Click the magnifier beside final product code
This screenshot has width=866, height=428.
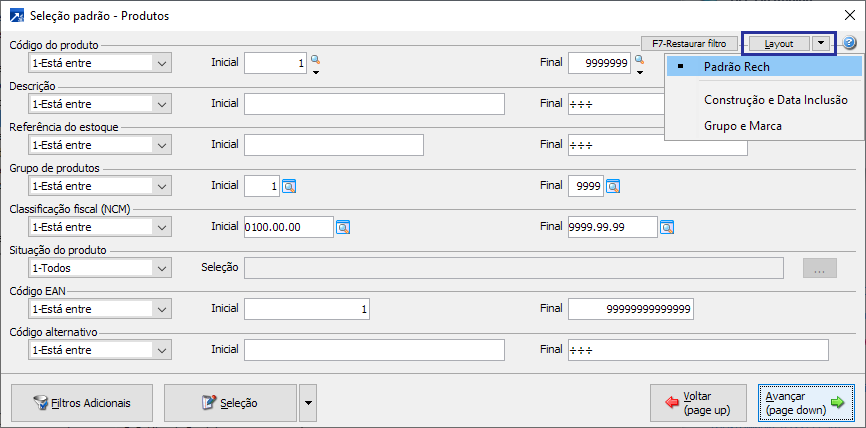click(x=638, y=60)
